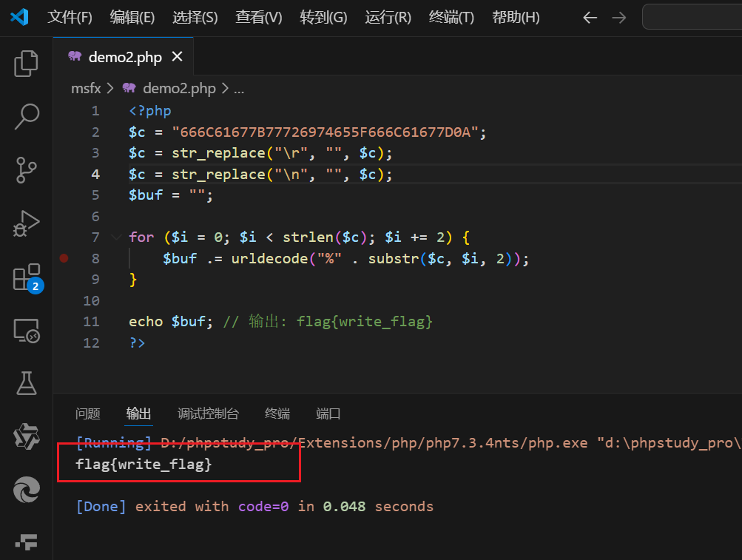Open the Explorer view in activity bar

27,64
